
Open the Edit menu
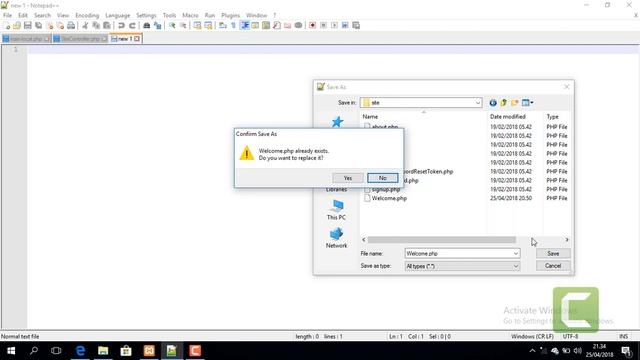[x=23, y=15]
